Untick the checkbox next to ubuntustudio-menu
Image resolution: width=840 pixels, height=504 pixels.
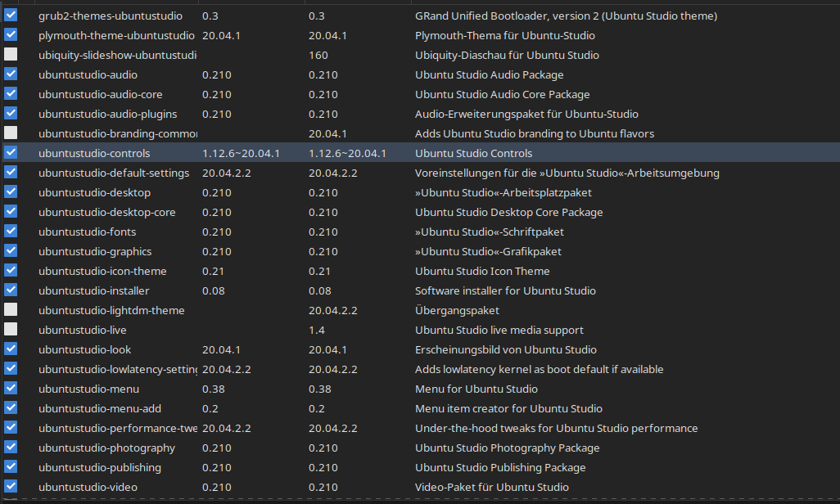pyautogui.click(x=11, y=389)
